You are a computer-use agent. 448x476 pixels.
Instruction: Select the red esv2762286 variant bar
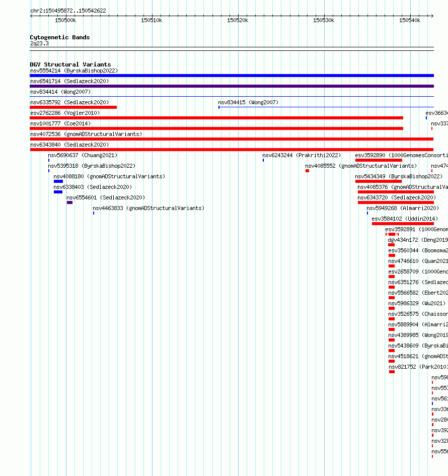point(216,118)
